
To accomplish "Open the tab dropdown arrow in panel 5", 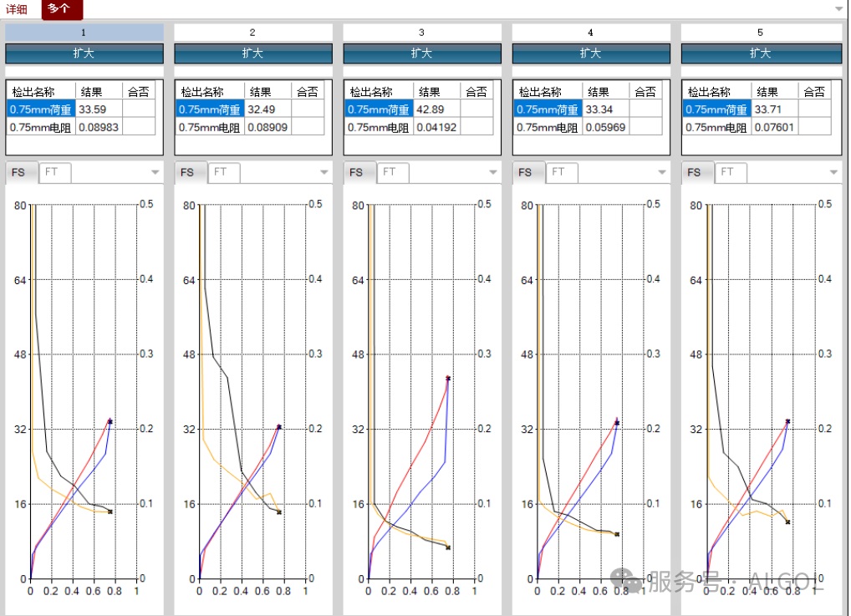I will (x=833, y=172).
